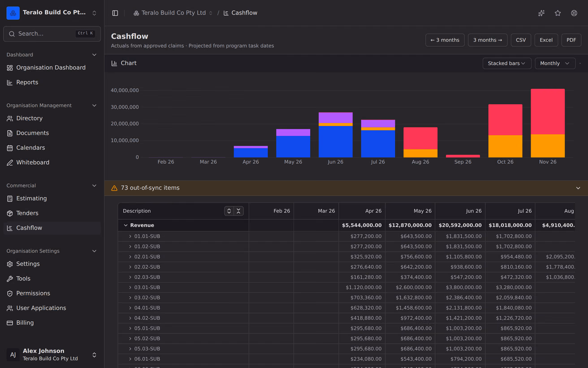Click the Tools wrench icon
This screenshot has width=588, height=368.
coord(10,279)
